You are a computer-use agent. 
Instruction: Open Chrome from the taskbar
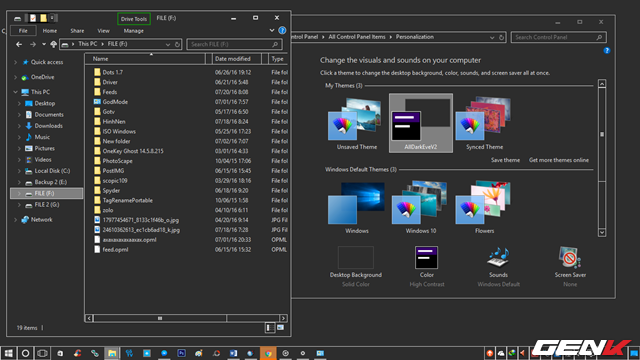click(x=268, y=353)
